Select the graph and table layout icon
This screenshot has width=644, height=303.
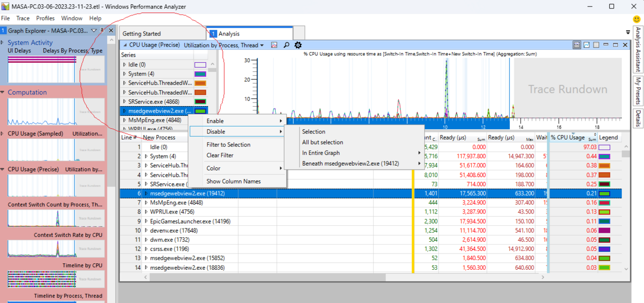(577, 45)
